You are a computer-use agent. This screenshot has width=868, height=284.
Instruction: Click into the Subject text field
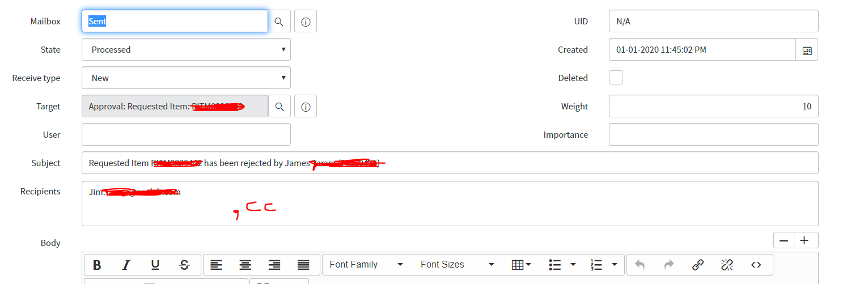[x=450, y=163]
